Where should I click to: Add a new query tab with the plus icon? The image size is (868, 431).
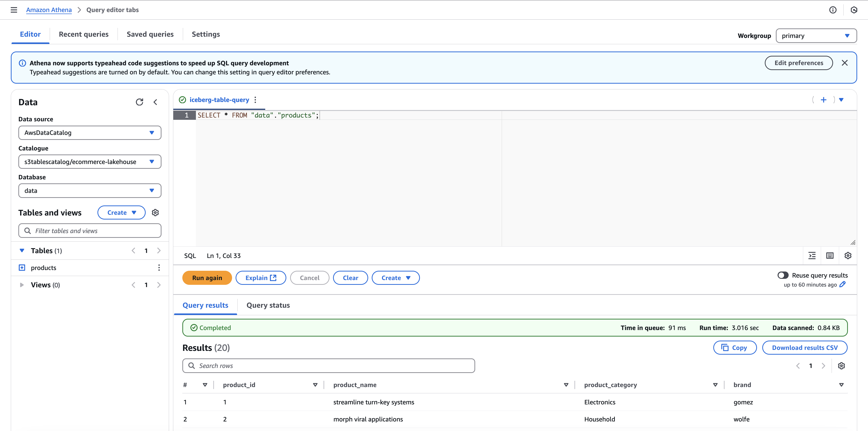(824, 100)
